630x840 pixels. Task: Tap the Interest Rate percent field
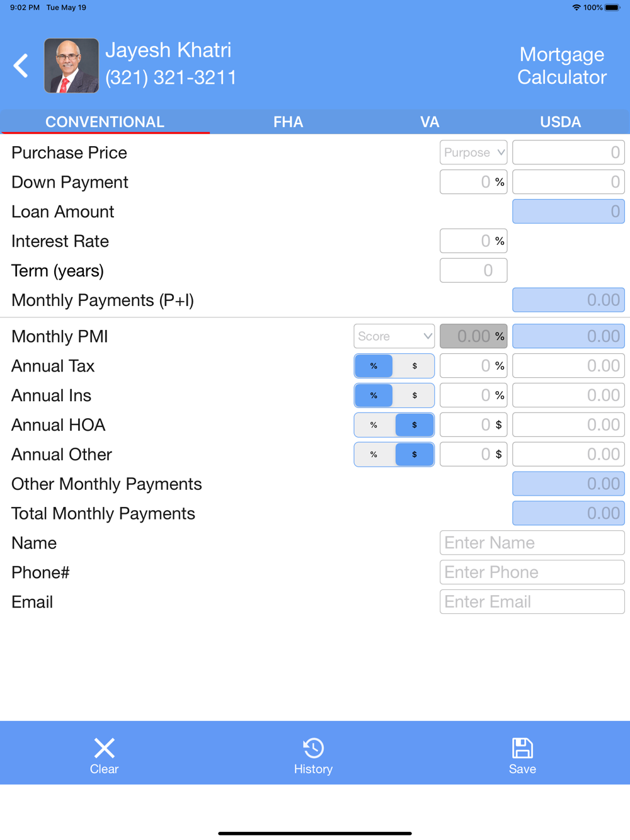[x=474, y=241]
